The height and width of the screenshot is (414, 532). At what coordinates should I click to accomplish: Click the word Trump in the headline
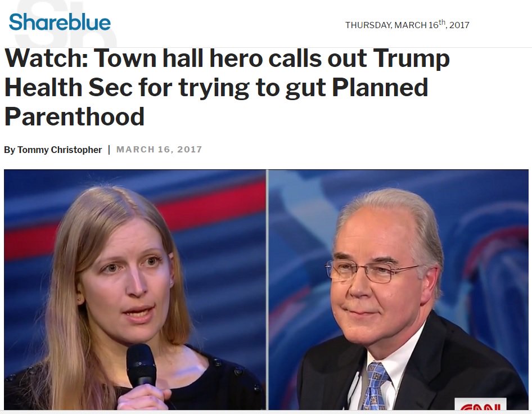coord(411,58)
